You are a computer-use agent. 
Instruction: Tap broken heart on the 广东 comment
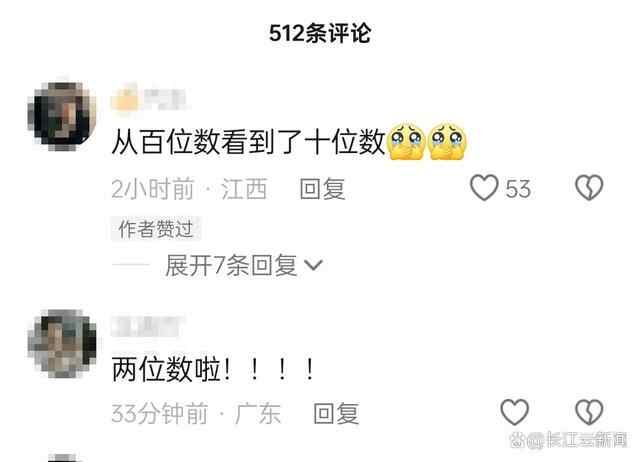[589, 412]
